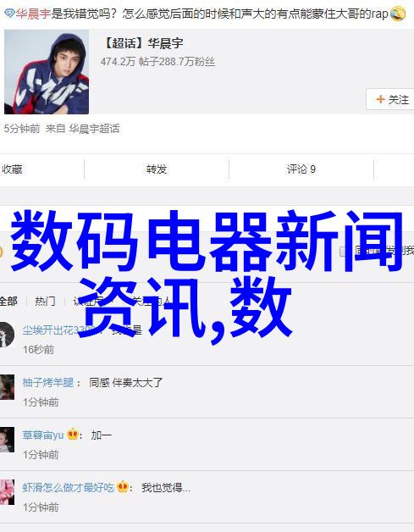Click the crown badge beside 虾滑怎么做才最好吃
Viewport: 414px width, 532px height.
[x=123, y=487]
